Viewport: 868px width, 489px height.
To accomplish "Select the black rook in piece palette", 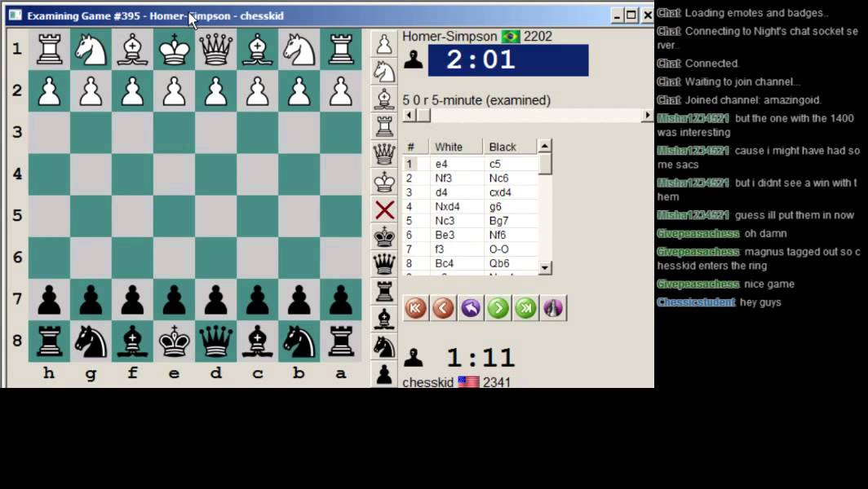I will coord(384,292).
